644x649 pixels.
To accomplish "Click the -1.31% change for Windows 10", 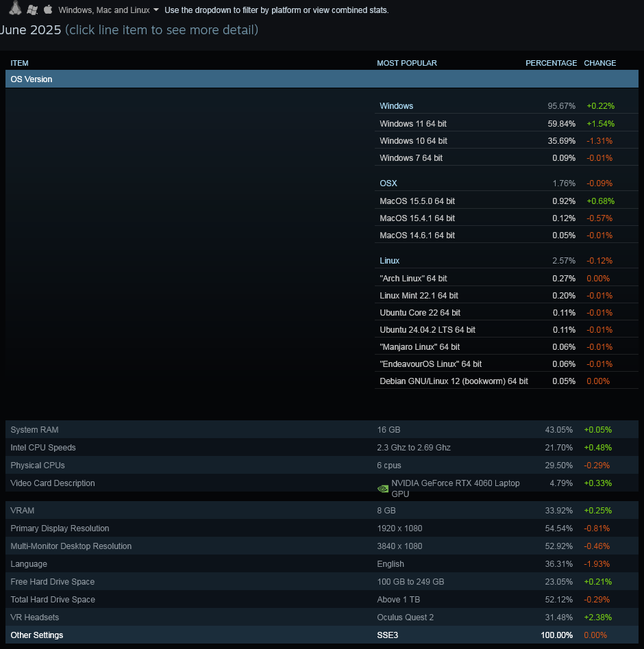I will (x=599, y=141).
